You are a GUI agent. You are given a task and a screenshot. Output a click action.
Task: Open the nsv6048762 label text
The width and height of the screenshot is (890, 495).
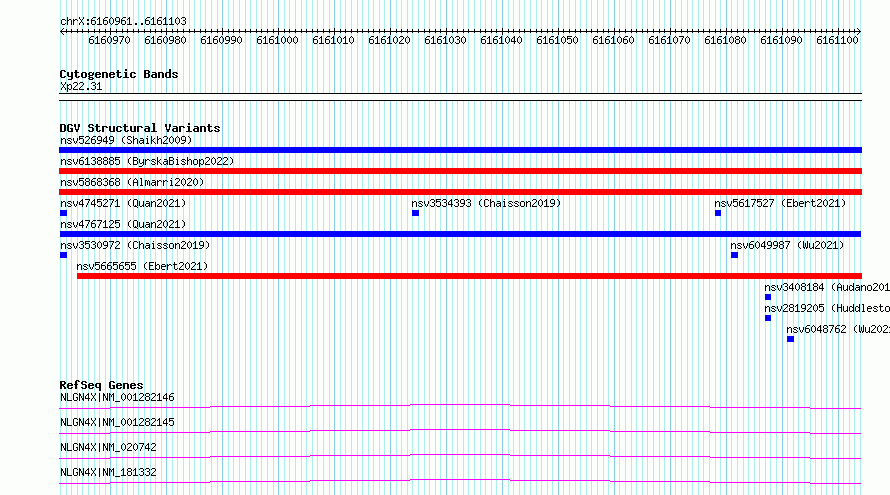click(x=838, y=329)
